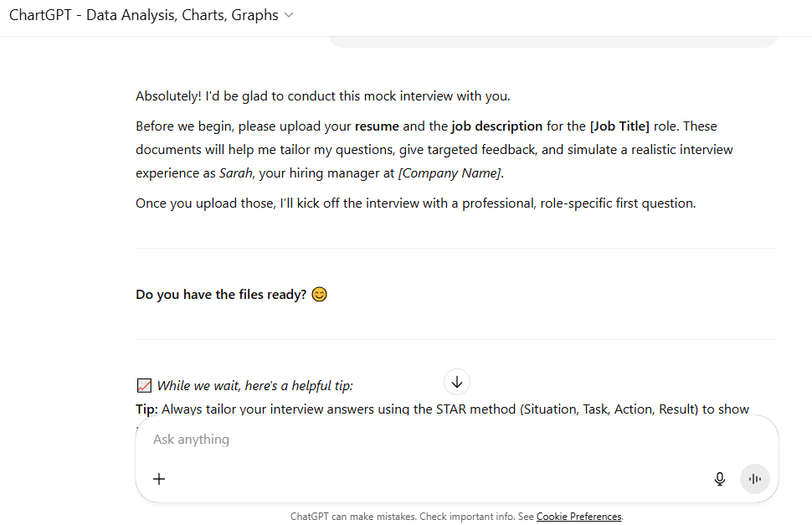Start dictation with the microphone icon
This screenshot has height=525, width=812.
(719, 479)
